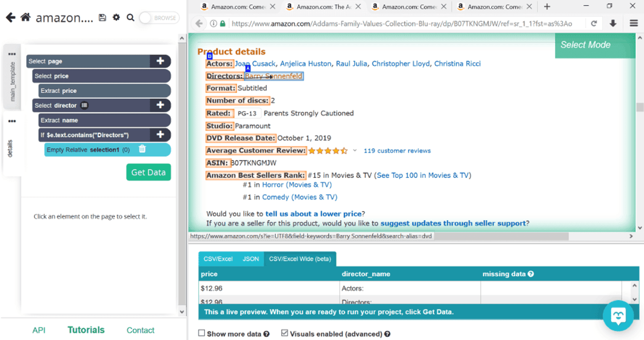644x340 pixels.
Task: Expand rating dropdown chevron beside stars
Action: pyautogui.click(x=355, y=151)
